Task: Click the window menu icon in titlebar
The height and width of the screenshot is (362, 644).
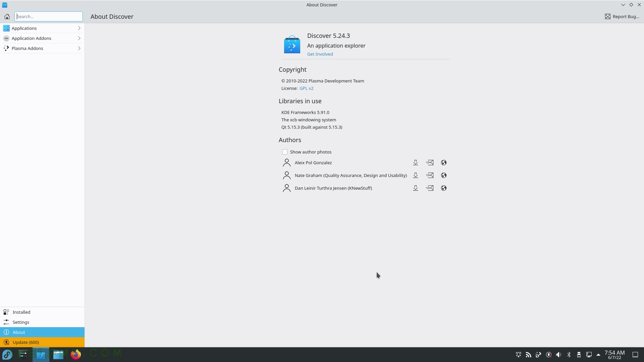Action: (5, 5)
